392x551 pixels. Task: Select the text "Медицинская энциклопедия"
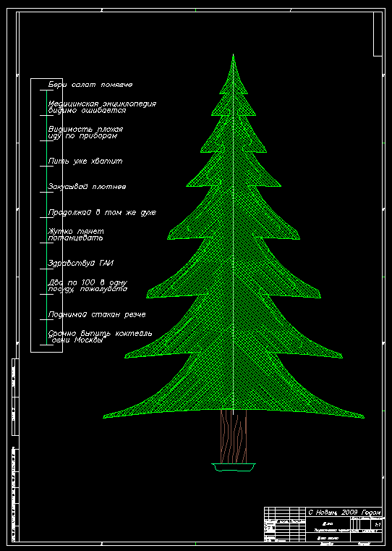(x=102, y=104)
